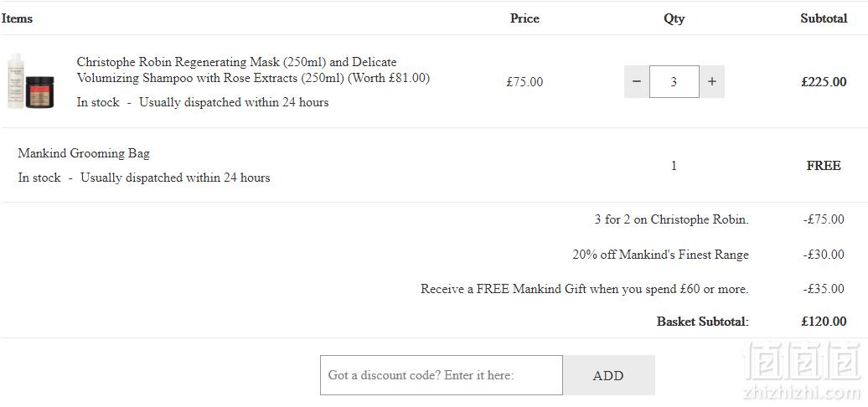Click the Items column header
868x407 pixels.
click(x=17, y=18)
